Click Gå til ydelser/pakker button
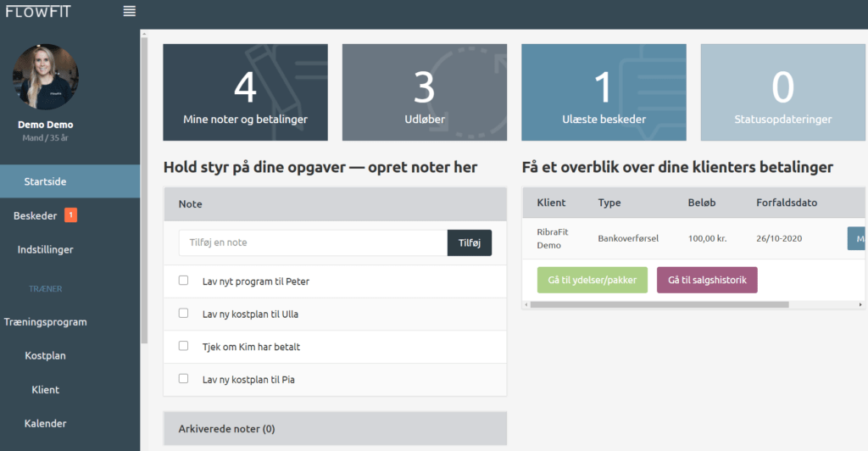The height and width of the screenshot is (451, 868). coord(592,280)
